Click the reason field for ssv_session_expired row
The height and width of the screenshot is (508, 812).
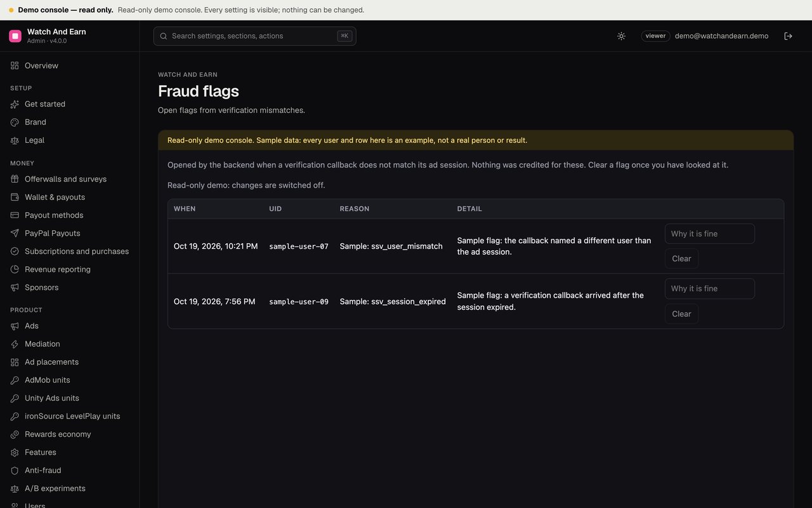[709, 289]
